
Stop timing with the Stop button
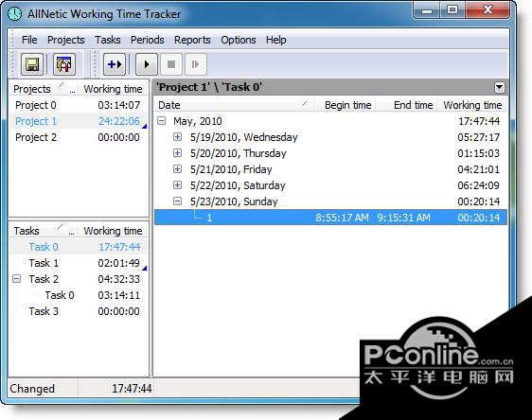coord(171,64)
